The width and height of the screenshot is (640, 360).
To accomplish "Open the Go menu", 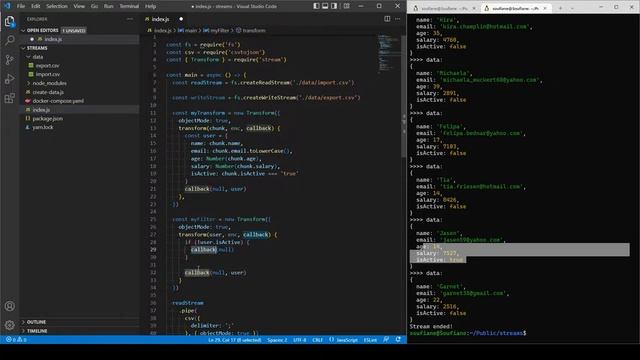I will click(x=94, y=6).
